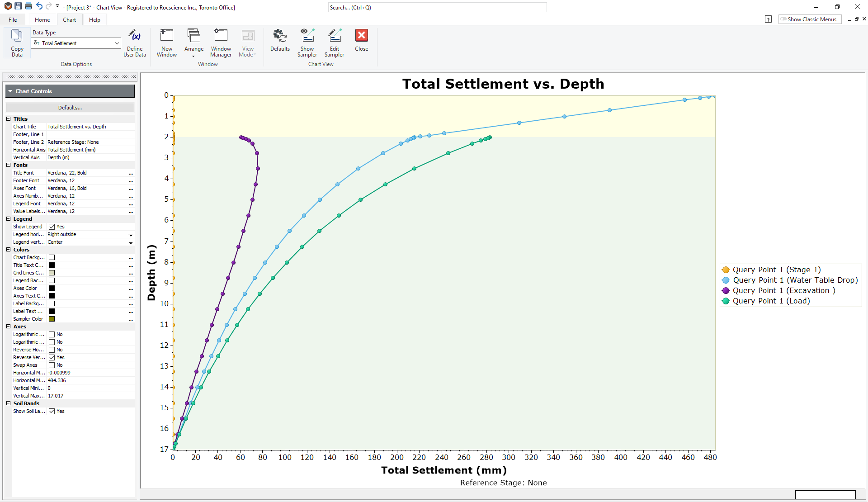
Task: Select the Define User Data tool
Action: 134,43
